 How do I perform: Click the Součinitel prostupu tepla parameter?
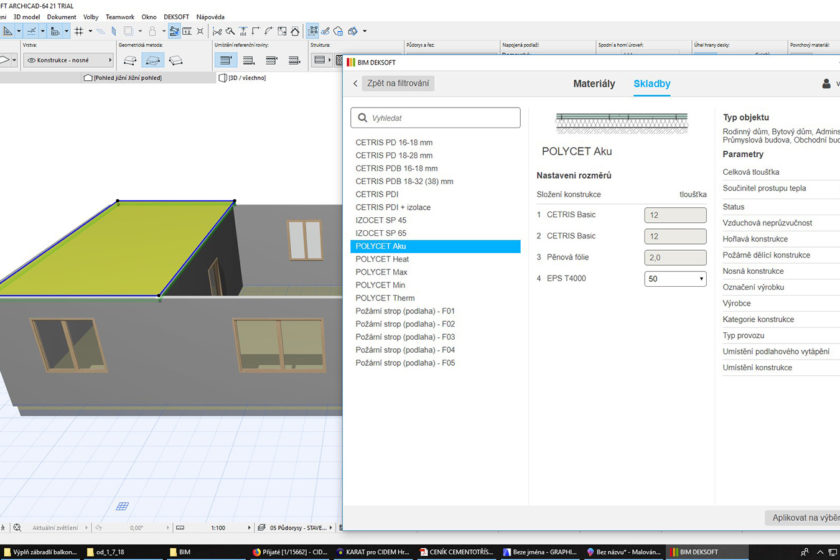781,188
